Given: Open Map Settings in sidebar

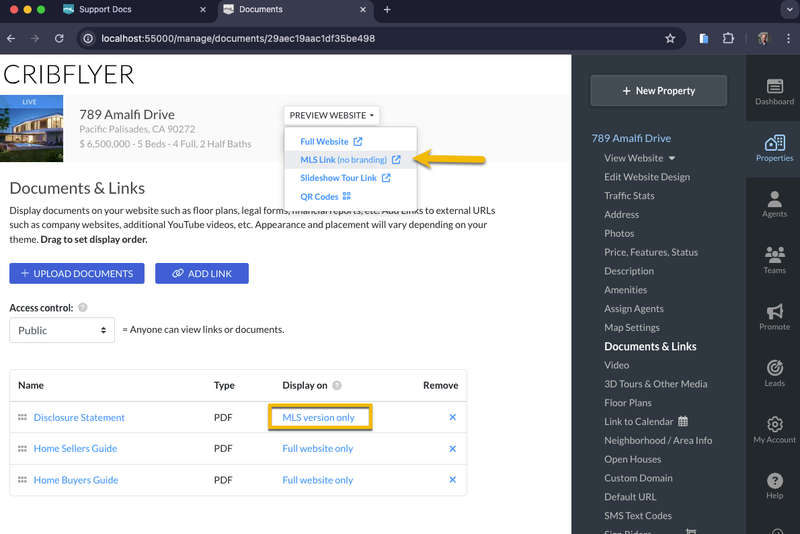Looking at the screenshot, I should [x=632, y=327].
